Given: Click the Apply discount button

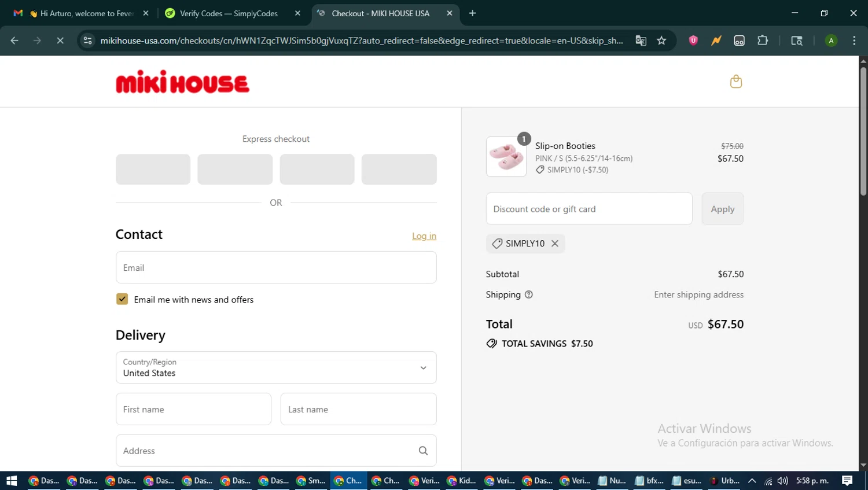Looking at the screenshot, I should (x=723, y=209).
